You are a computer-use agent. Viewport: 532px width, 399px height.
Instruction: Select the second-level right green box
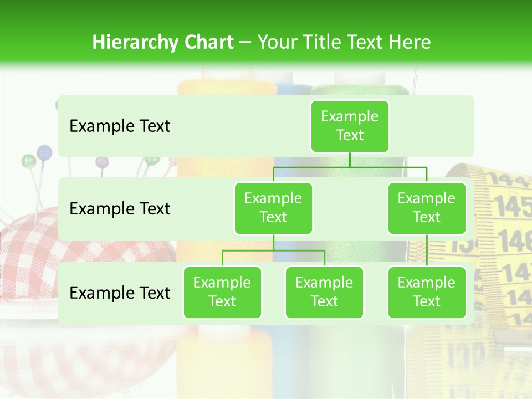[x=427, y=208]
